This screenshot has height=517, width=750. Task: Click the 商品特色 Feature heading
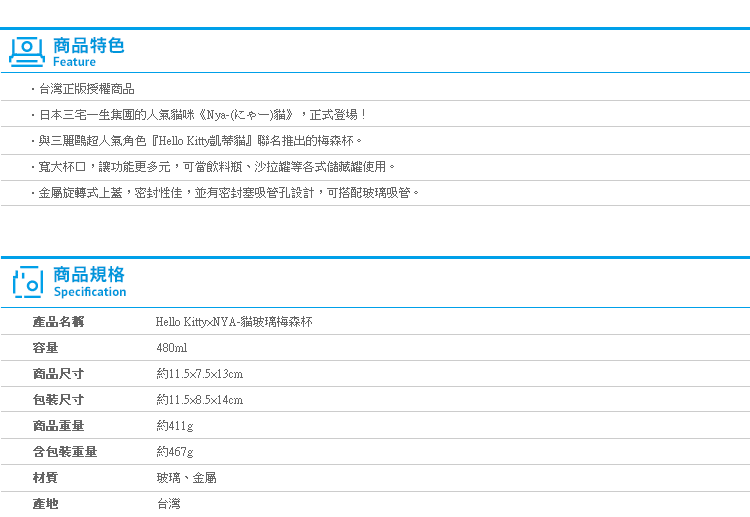[88, 51]
